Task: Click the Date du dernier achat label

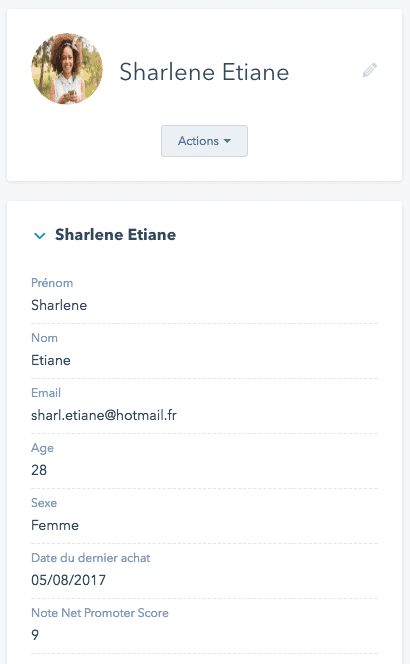Action: [91, 558]
